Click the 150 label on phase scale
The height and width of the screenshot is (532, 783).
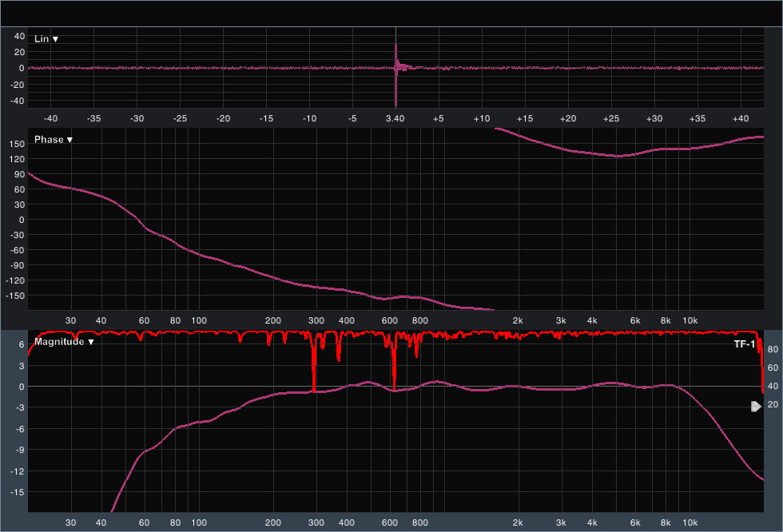(17, 144)
